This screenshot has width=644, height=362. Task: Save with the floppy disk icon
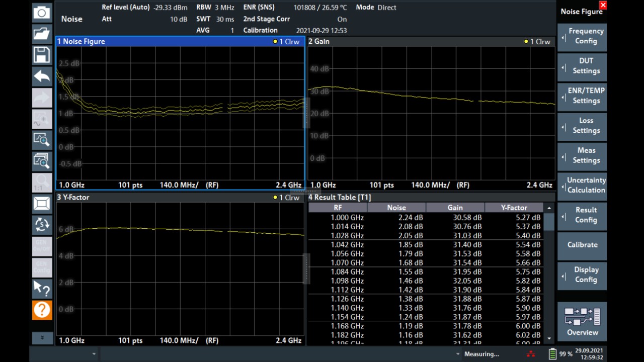(42, 55)
